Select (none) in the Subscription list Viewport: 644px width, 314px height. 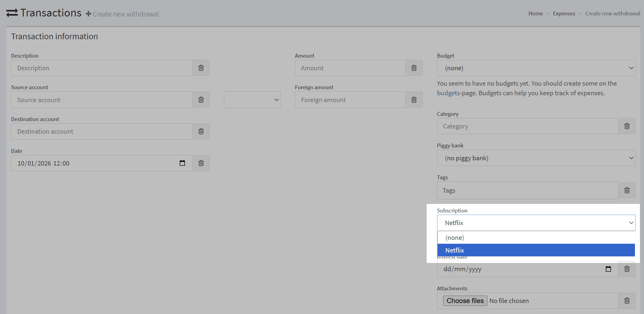(536, 237)
